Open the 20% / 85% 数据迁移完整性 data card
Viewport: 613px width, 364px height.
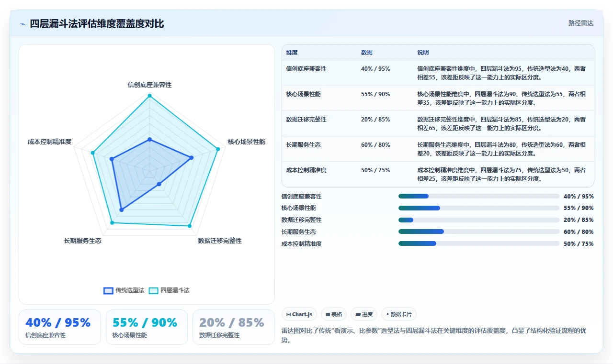[234, 327]
